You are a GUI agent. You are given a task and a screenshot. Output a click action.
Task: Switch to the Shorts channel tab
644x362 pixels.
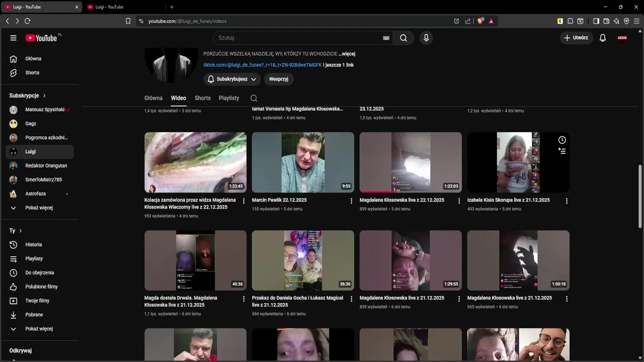click(x=203, y=98)
